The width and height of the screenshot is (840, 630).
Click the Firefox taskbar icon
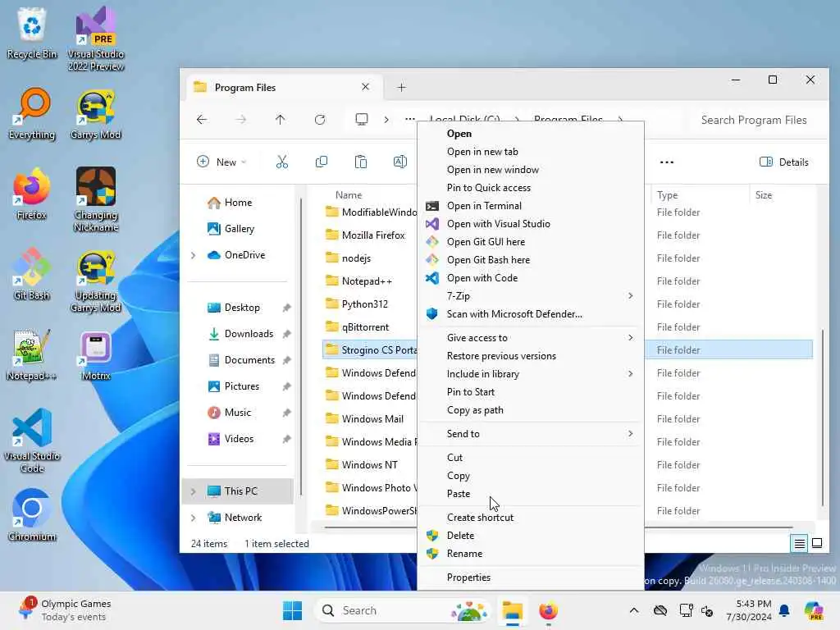(548, 610)
